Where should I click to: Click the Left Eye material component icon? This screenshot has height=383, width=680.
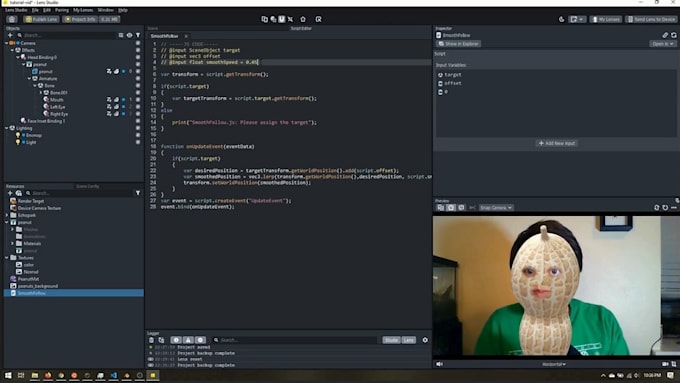[116, 107]
